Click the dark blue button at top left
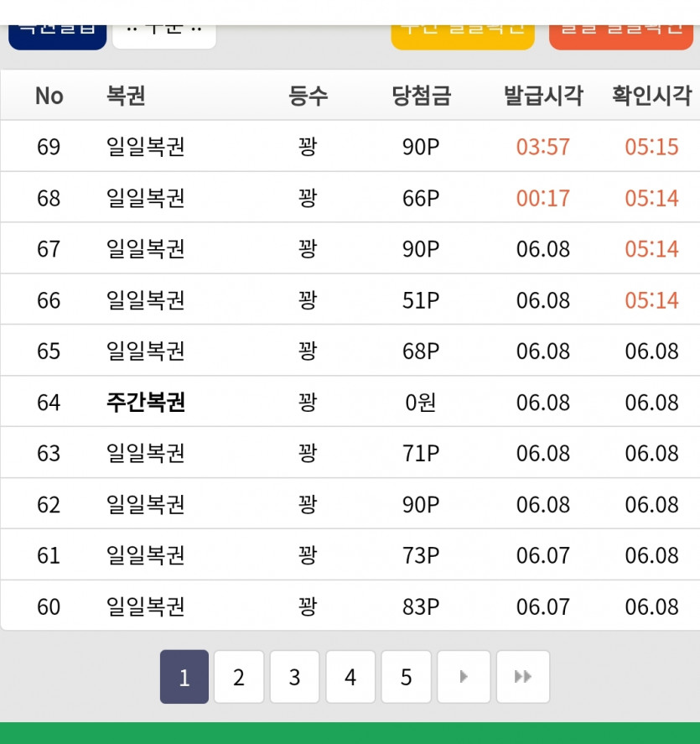This screenshot has width=700, height=744. click(x=57, y=37)
